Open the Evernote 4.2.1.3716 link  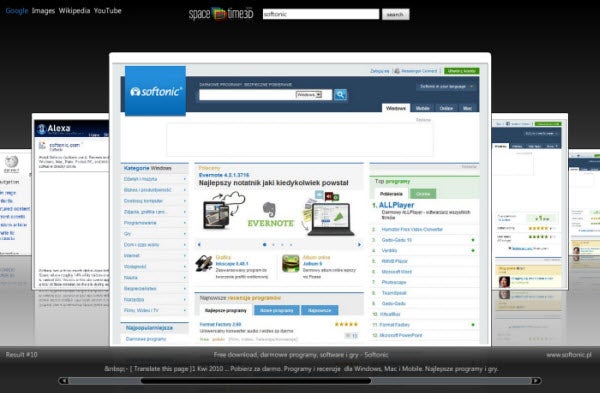click(x=224, y=175)
